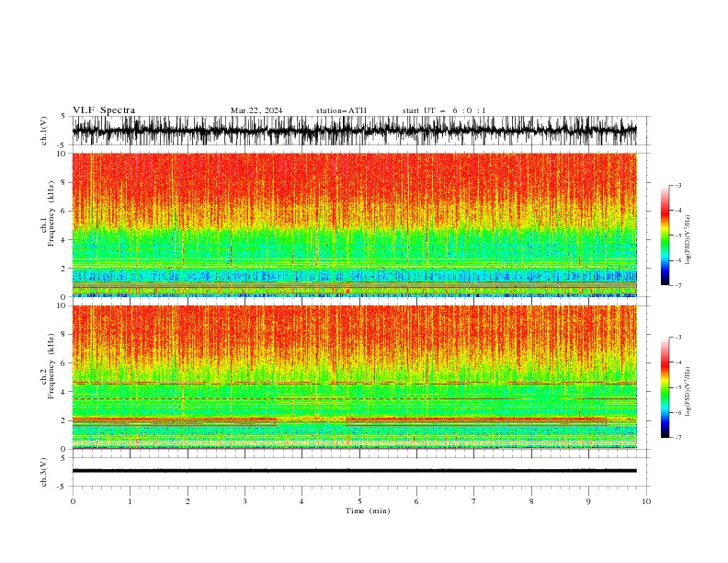The image size is (728, 563).
Task: Select the ch.2 color bar 'log(PSD)(V²/Hz)' label
Action: click(x=688, y=392)
